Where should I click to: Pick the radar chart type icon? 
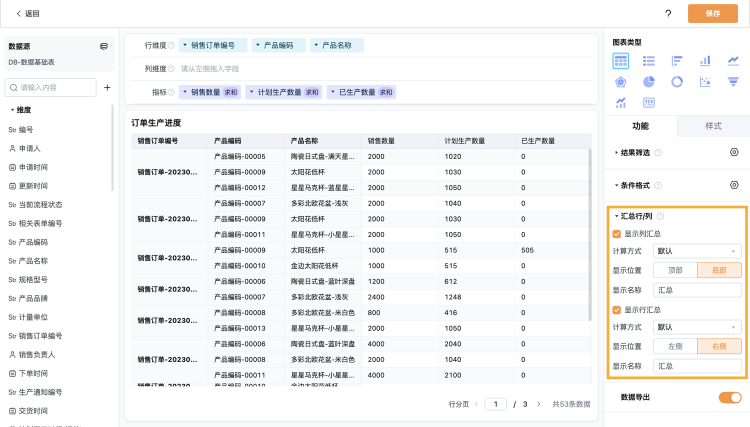(621, 81)
